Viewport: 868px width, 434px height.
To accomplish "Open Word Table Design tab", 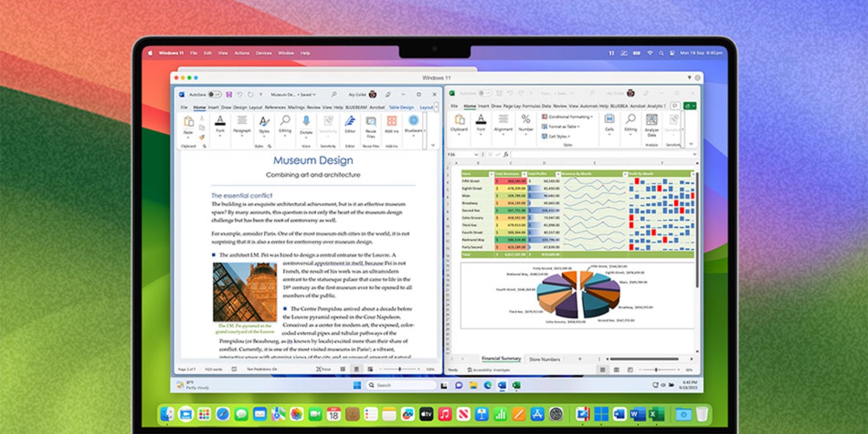I will point(401,107).
